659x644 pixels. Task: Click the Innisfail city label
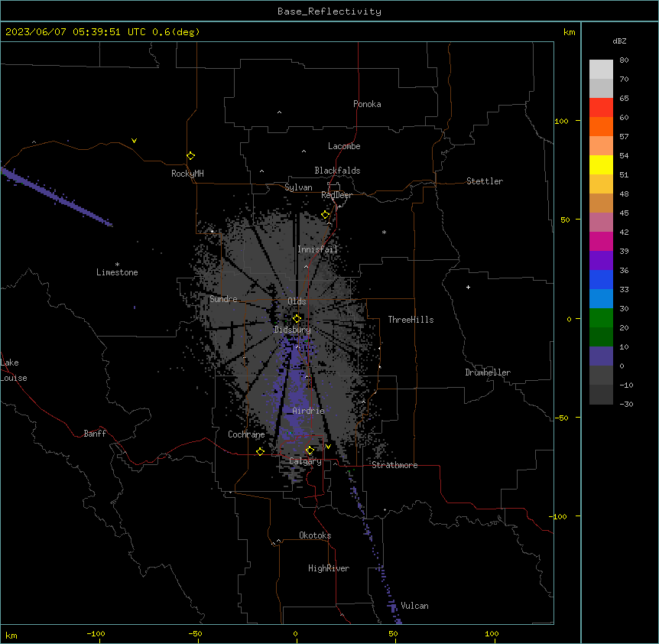pyautogui.click(x=317, y=249)
